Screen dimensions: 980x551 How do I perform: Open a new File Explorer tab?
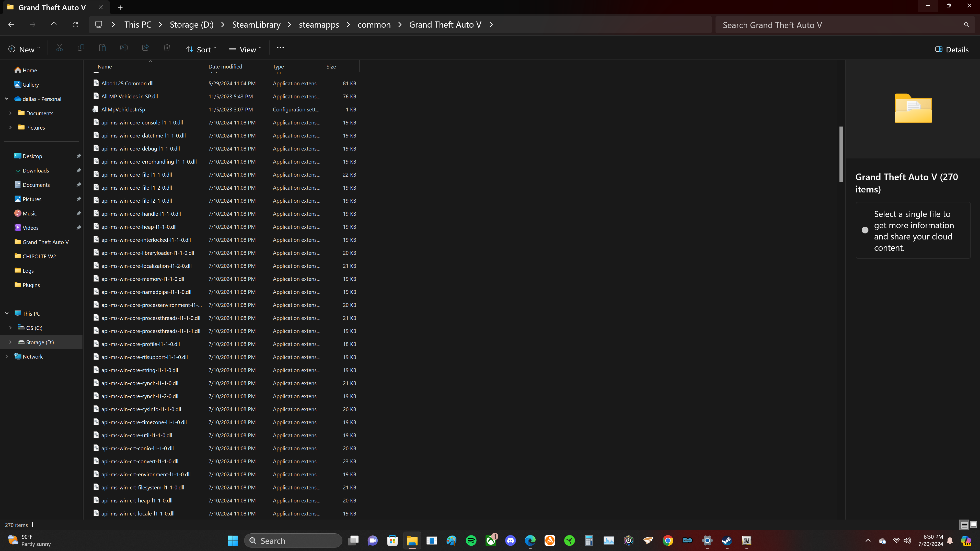(x=120, y=7)
